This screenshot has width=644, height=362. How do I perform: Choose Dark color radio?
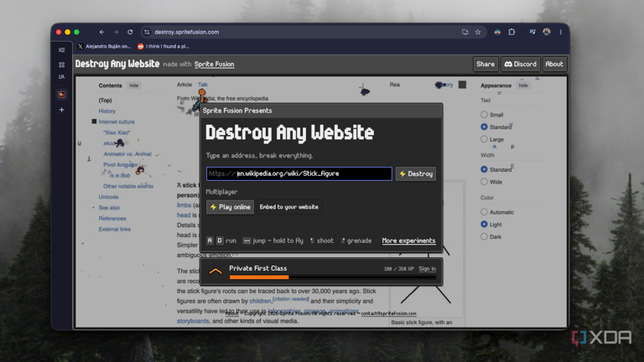[x=484, y=236]
